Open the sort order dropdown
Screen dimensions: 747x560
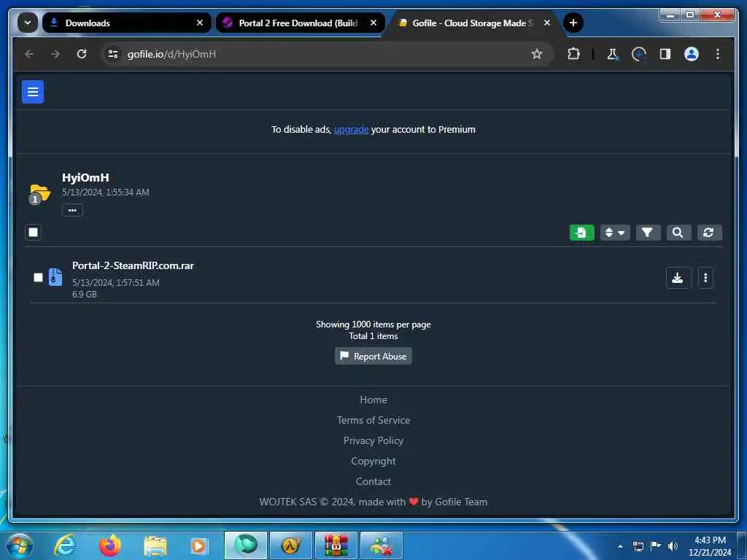click(614, 233)
